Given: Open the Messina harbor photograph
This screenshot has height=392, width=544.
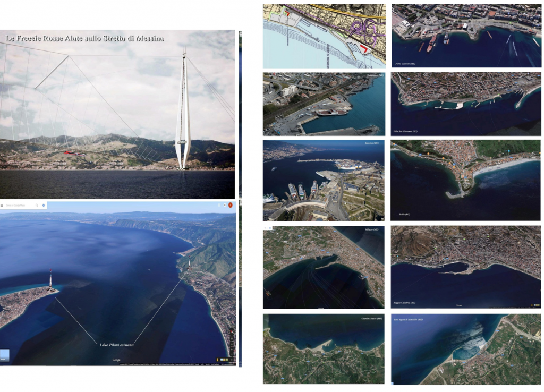Looking at the screenshot, I should (x=323, y=180).
